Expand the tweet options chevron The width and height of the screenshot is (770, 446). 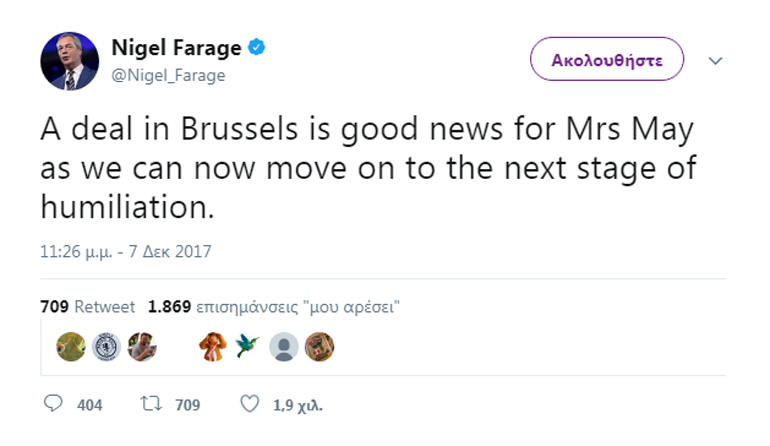point(715,60)
